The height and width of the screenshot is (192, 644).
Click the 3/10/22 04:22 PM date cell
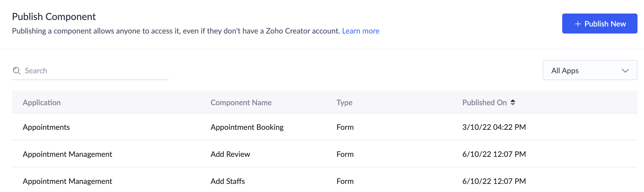pyautogui.click(x=494, y=127)
